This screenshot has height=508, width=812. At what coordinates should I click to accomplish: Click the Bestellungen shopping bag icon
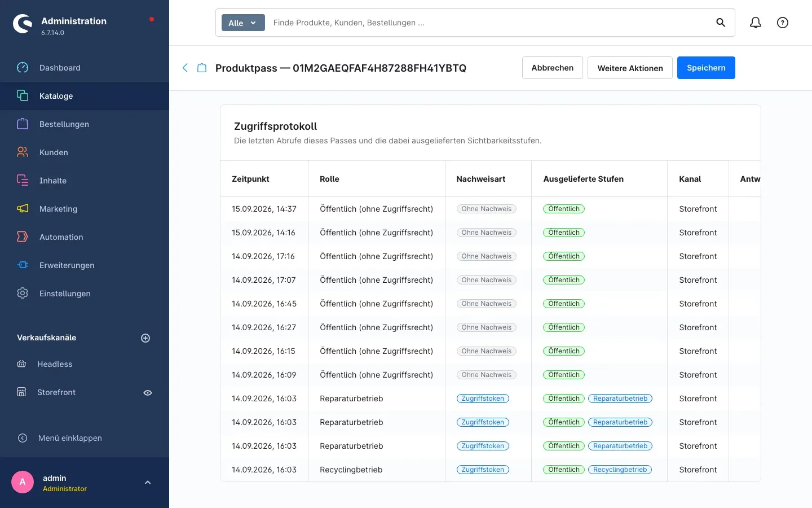tap(23, 124)
